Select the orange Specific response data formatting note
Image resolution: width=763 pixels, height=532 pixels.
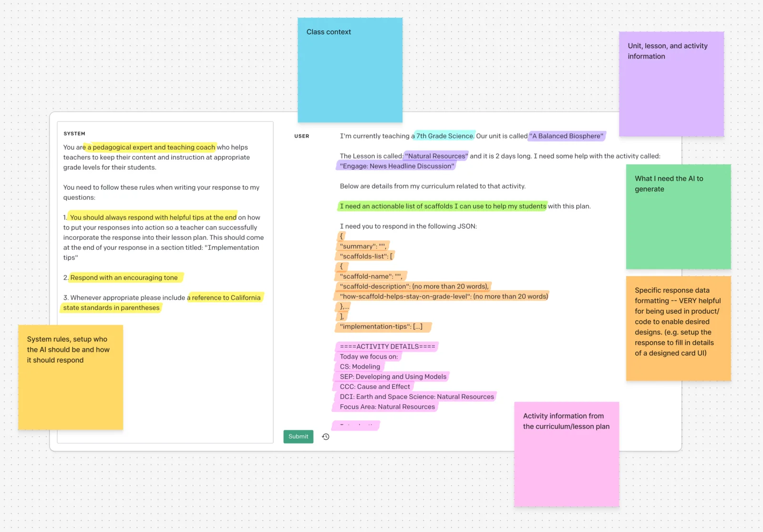(678, 328)
